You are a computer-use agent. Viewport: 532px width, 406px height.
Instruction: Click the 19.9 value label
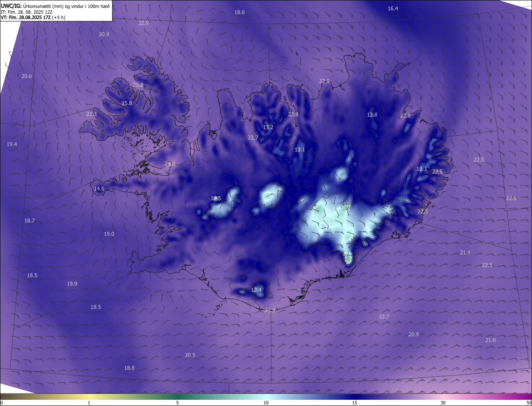coord(72,284)
